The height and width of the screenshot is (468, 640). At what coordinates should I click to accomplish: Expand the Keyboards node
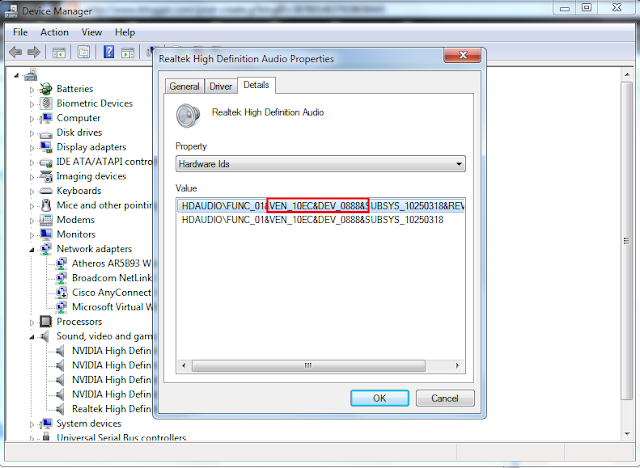point(32,191)
